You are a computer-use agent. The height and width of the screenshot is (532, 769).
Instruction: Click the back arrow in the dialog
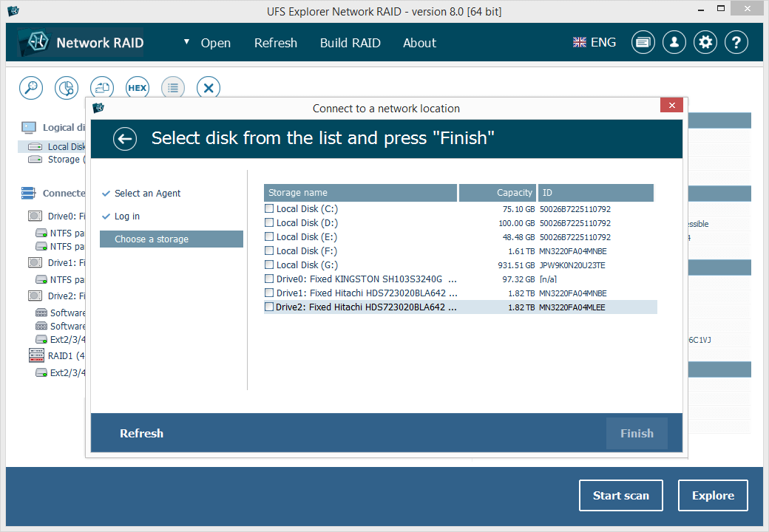tap(125, 139)
